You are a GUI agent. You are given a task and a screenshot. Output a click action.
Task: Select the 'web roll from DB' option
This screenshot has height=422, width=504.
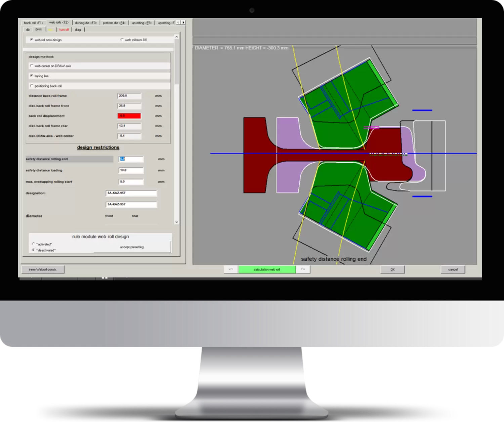(122, 40)
